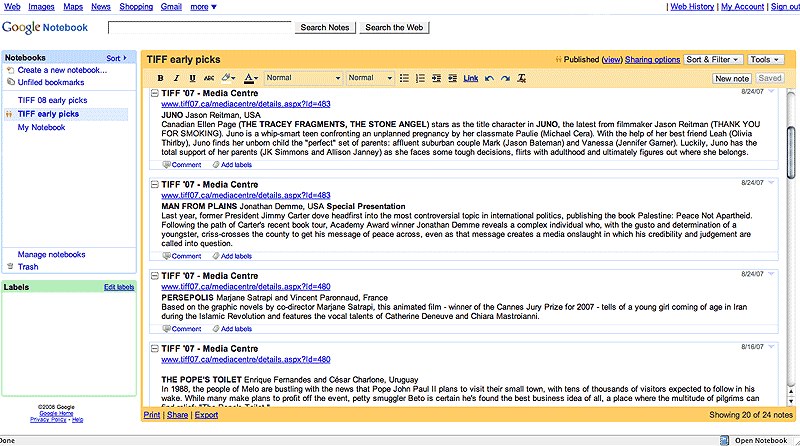Open the notebooks Sort menu
800x446 pixels.
[x=116, y=58]
